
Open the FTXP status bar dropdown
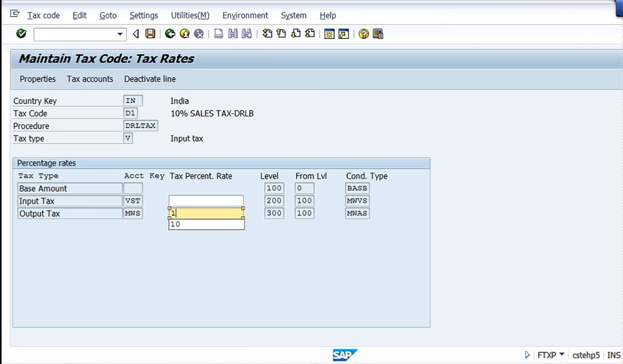point(562,354)
